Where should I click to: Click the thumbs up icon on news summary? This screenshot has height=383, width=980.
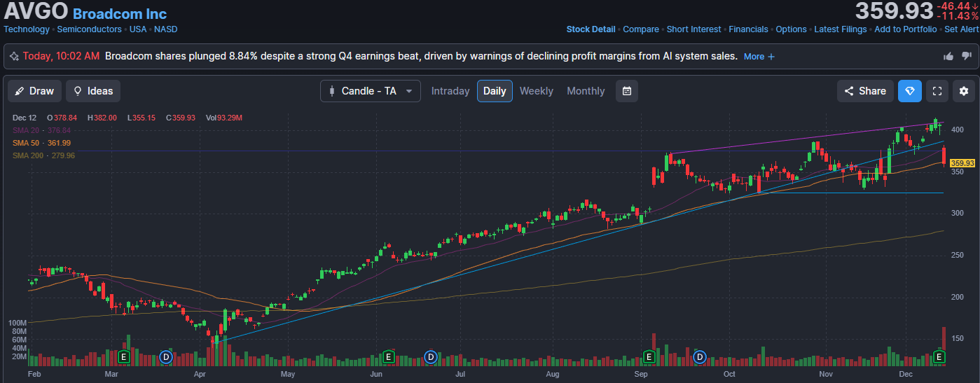pos(948,57)
